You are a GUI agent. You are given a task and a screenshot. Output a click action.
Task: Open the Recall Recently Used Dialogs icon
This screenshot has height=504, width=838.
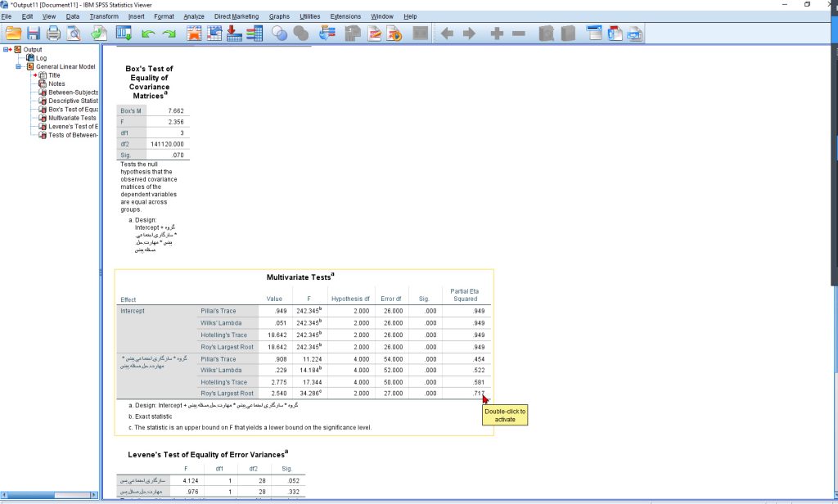pyautogui.click(x=124, y=34)
